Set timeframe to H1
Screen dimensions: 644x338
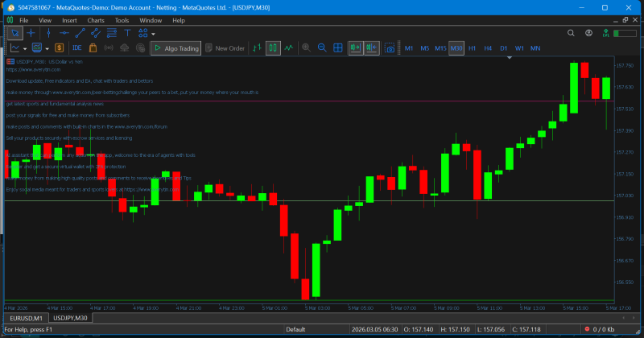pos(472,48)
